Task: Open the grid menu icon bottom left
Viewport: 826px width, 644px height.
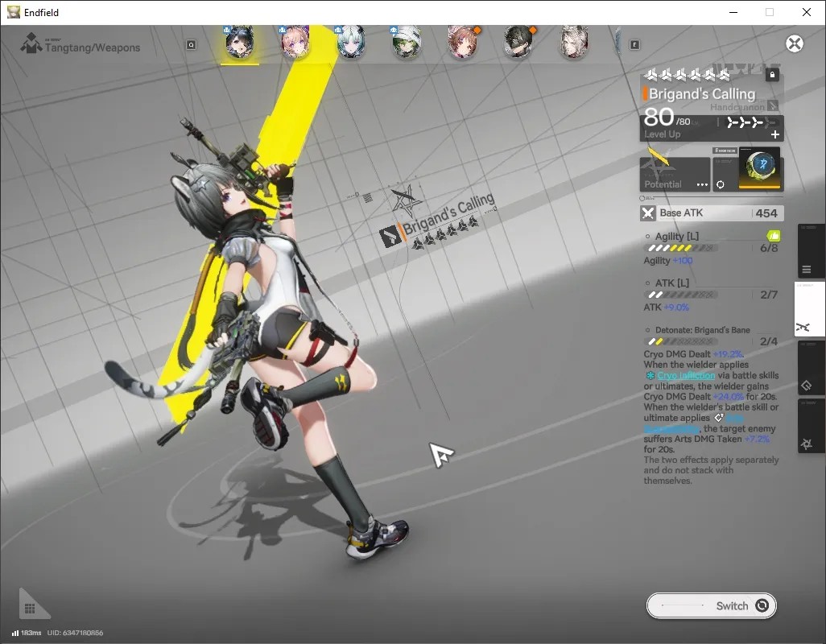Action: 30,609
